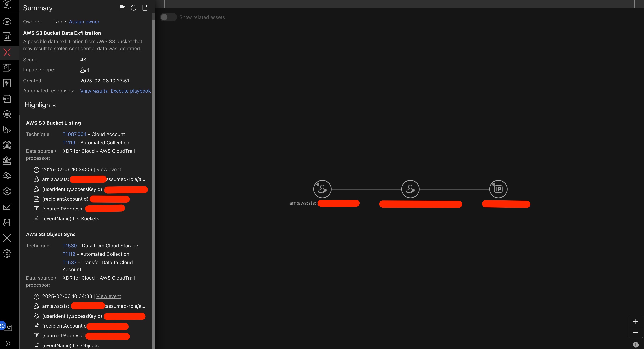Screen dimensions: 644x349
Task: Click the flag icon in Summary header
Action: click(x=122, y=8)
